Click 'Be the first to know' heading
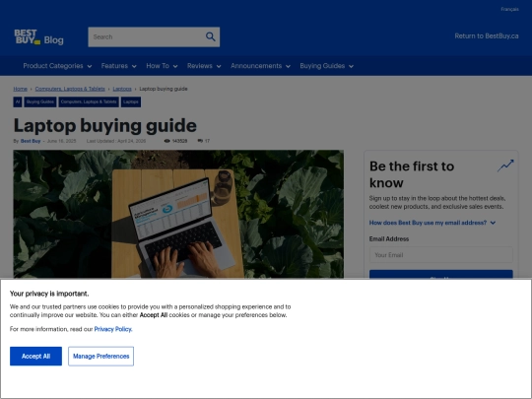 (412, 174)
